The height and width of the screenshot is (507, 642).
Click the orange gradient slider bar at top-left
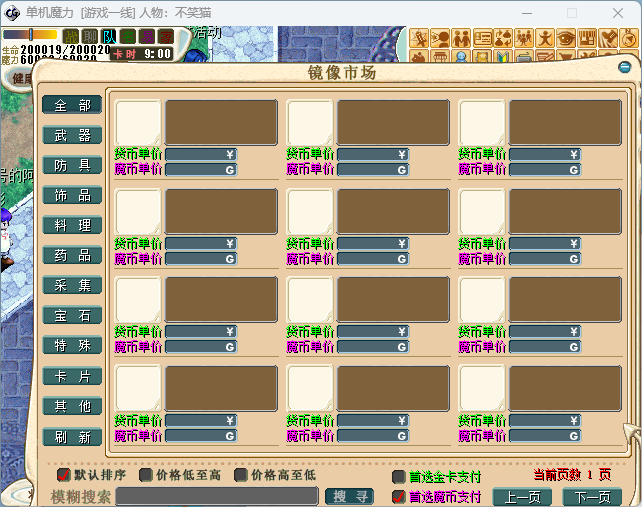tap(30, 35)
